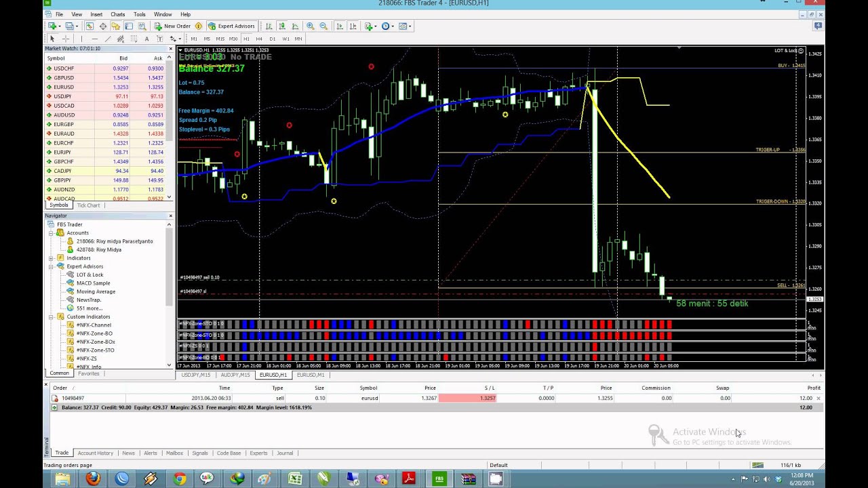
Task: Toggle the Chart Shift icon
Action: [x=353, y=26]
